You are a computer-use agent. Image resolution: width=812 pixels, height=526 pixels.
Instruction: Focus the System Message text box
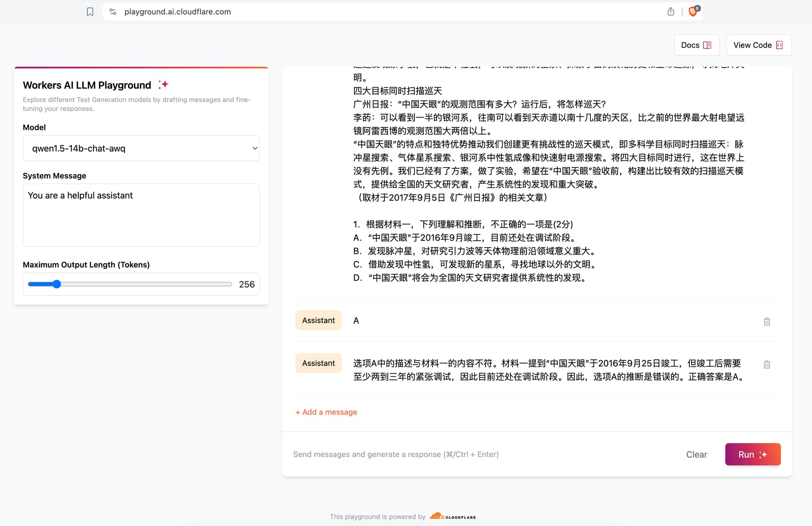[141, 215]
